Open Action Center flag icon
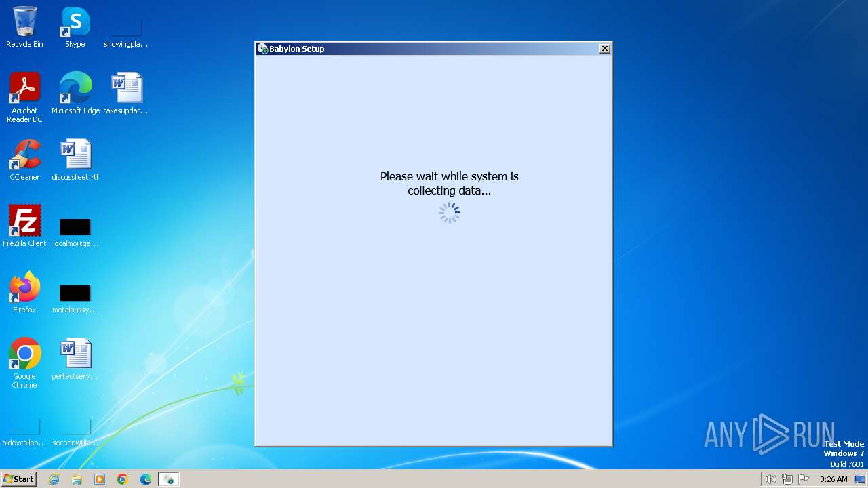 coord(804,479)
